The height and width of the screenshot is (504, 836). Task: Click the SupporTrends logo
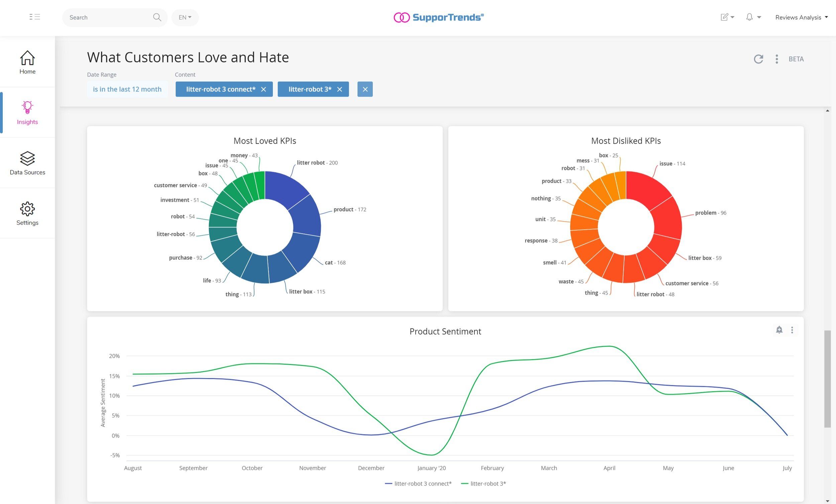[x=439, y=17]
